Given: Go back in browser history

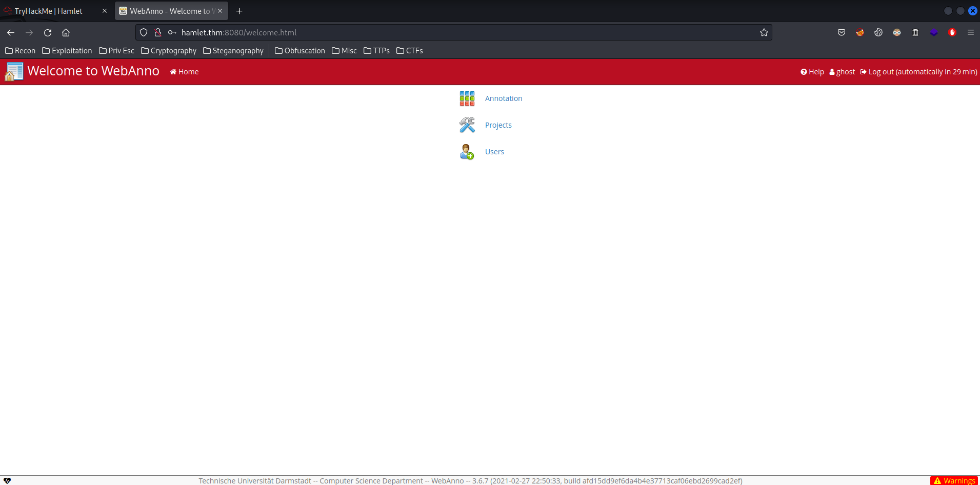Looking at the screenshot, I should (11, 32).
